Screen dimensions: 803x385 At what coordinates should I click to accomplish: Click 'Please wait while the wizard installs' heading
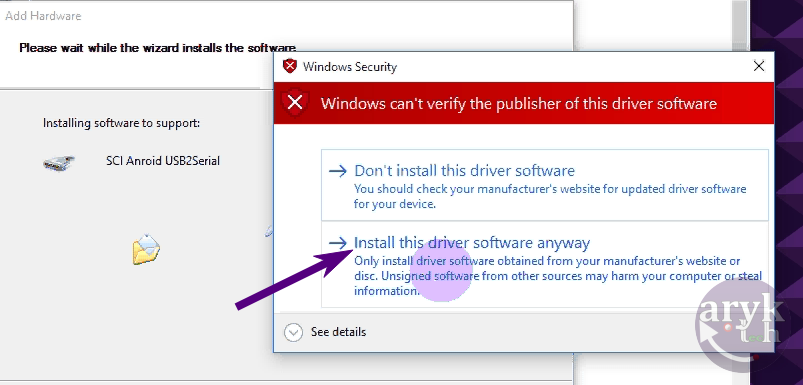[x=158, y=48]
